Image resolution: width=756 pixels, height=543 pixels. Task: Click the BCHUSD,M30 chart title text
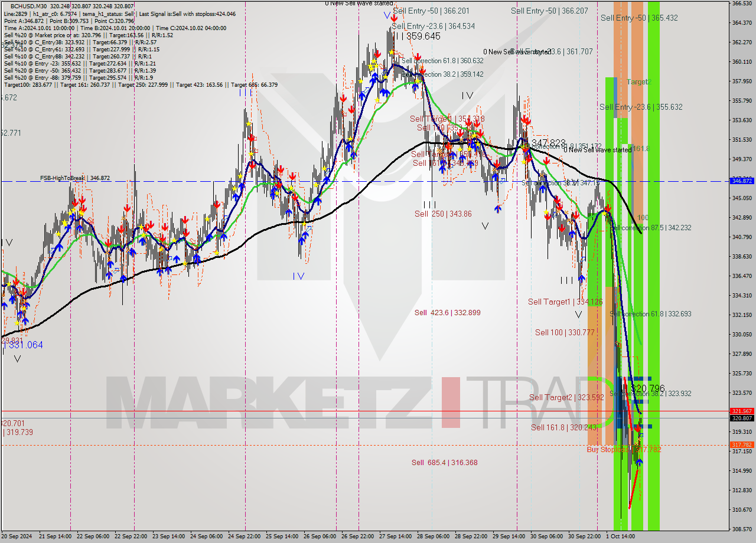[x=27, y=5]
